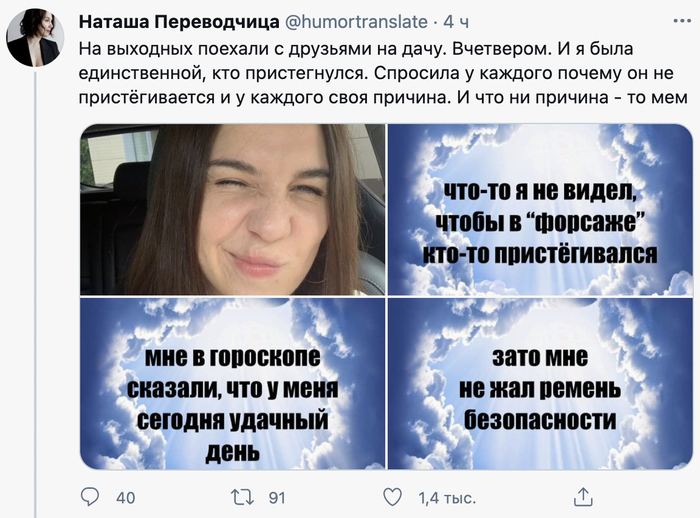This screenshot has width=700, height=518.
Task: Open the meme image about the гороскопе
Action: (x=233, y=384)
